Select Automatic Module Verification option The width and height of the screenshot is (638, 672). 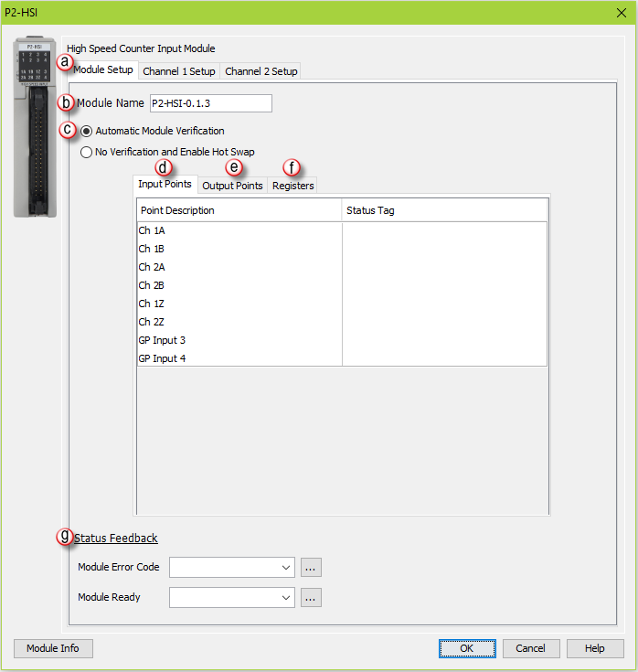tap(87, 131)
